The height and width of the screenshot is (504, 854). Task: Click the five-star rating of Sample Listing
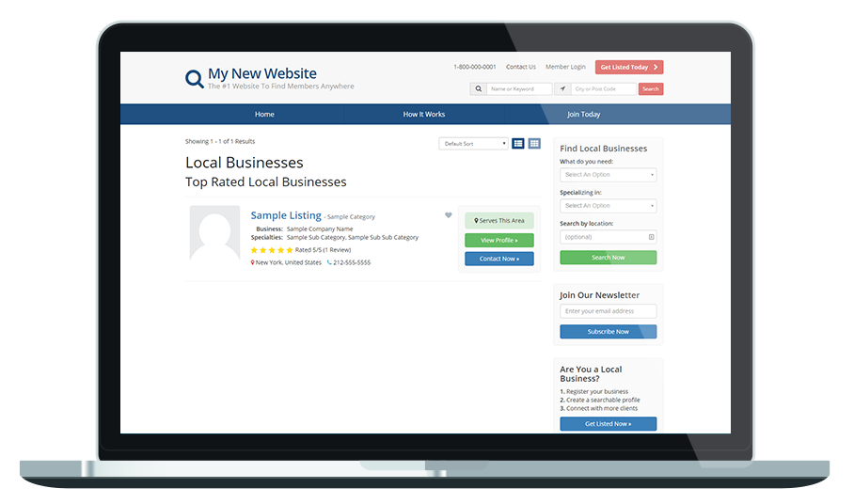pos(271,250)
